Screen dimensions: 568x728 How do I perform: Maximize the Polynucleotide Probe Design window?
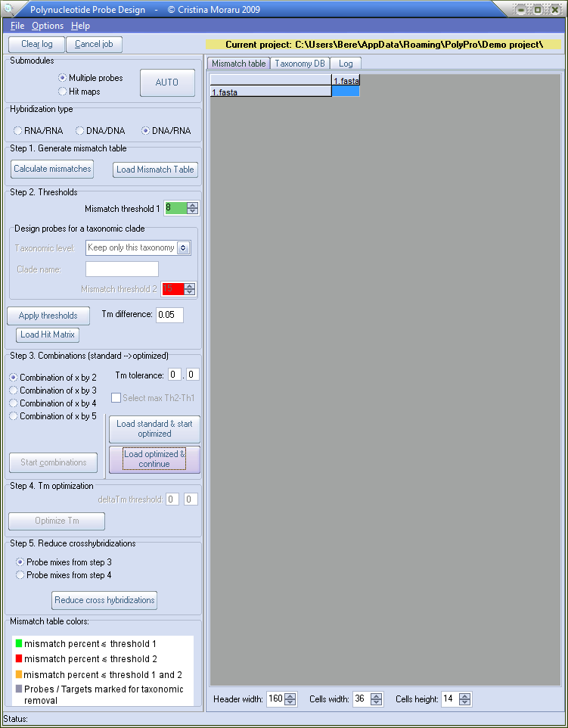point(538,9)
